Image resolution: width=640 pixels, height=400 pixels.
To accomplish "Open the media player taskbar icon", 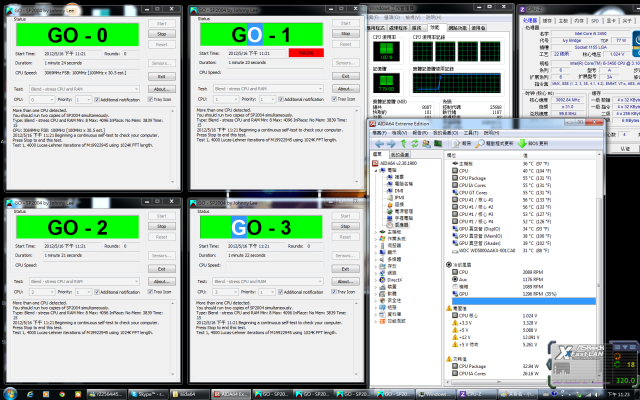I will tap(46, 394).
